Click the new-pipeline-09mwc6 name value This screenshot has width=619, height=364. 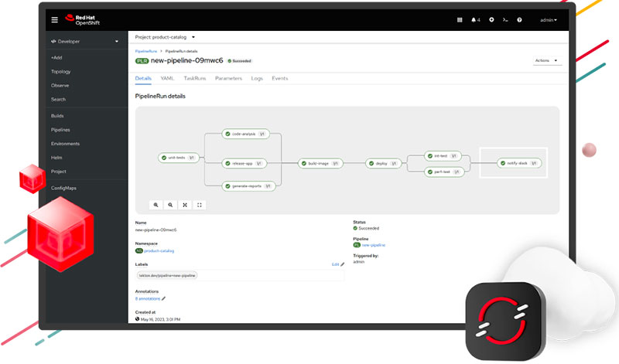point(156,230)
